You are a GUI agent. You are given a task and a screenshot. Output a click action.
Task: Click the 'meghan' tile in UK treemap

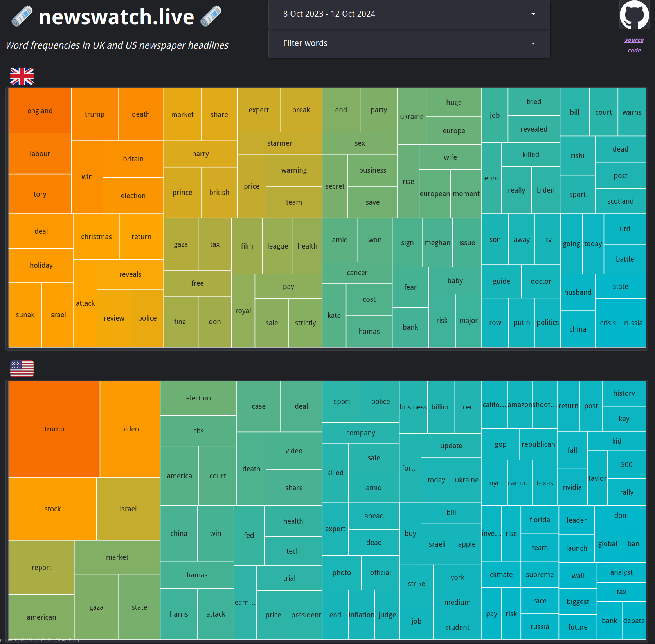(x=437, y=243)
